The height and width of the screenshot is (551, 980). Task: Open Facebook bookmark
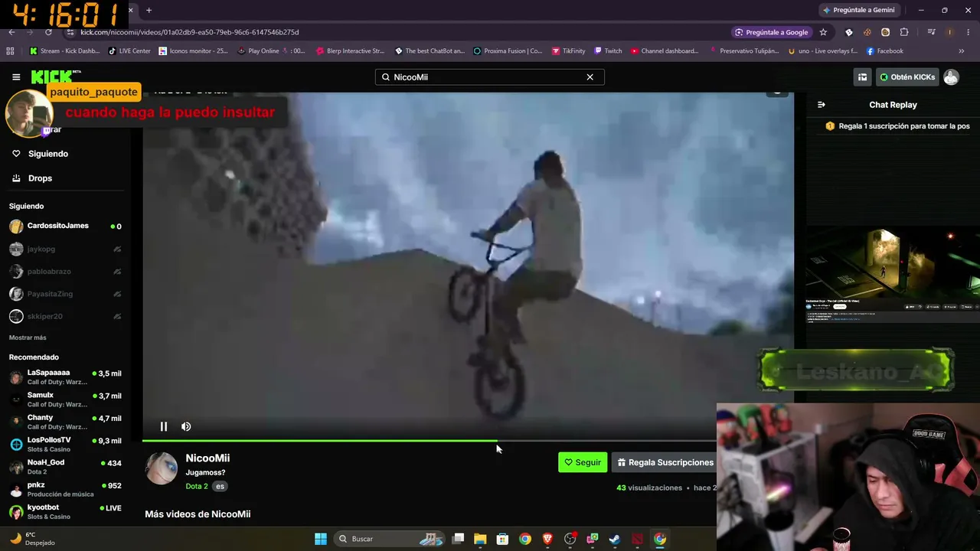[x=885, y=51]
